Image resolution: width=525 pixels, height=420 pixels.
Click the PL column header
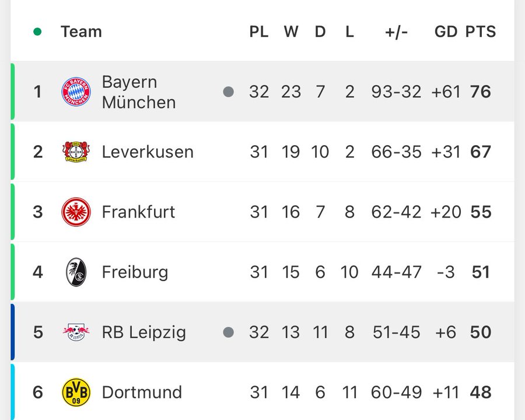click(x=259, y=32)
